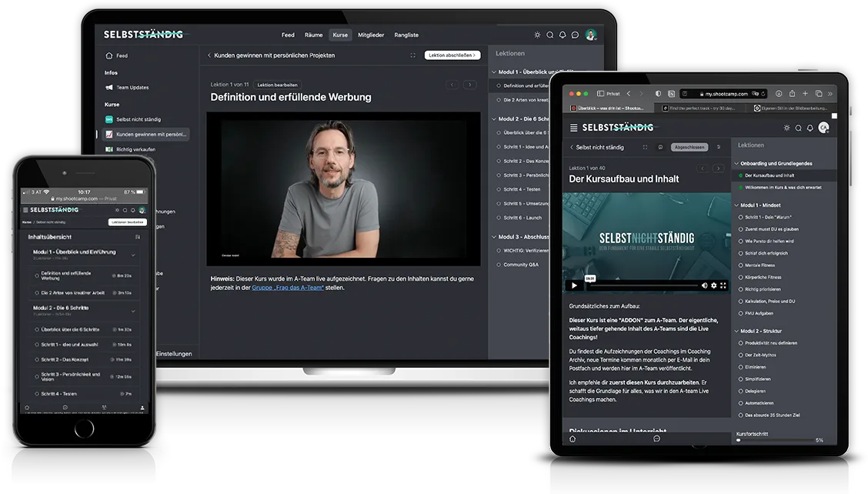Click 'Lektion bearbeiten' button on laptop
The image size is (868, 494).
pyautogui.click(x=277, y=85)
